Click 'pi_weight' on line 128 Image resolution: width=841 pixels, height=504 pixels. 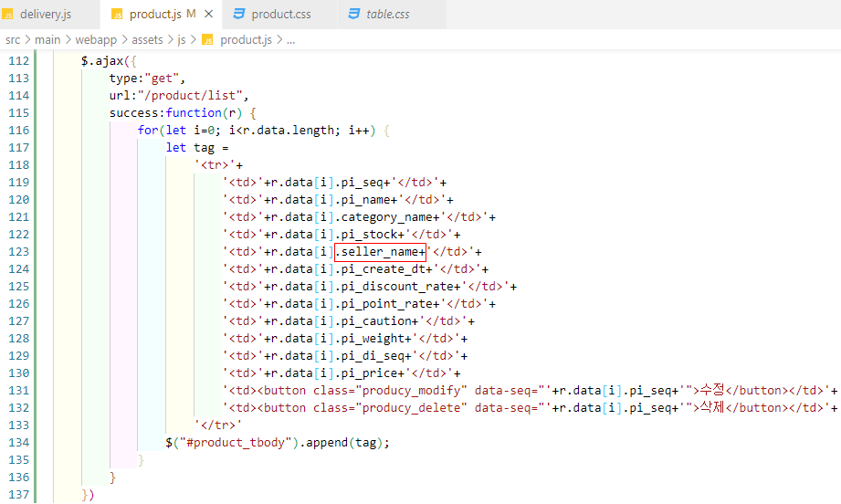click(373, 339)
